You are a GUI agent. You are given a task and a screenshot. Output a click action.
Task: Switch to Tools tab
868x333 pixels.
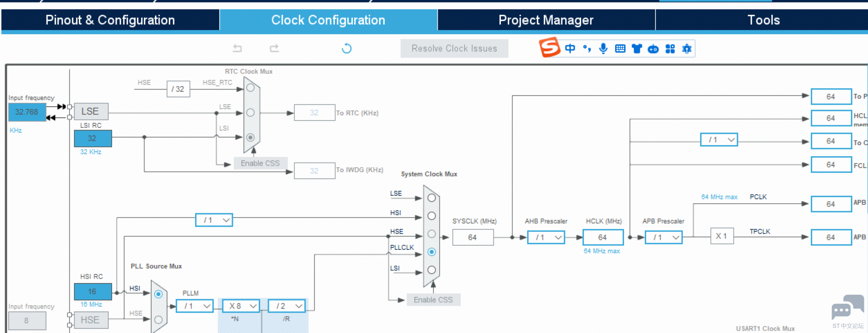coord(762,20)
